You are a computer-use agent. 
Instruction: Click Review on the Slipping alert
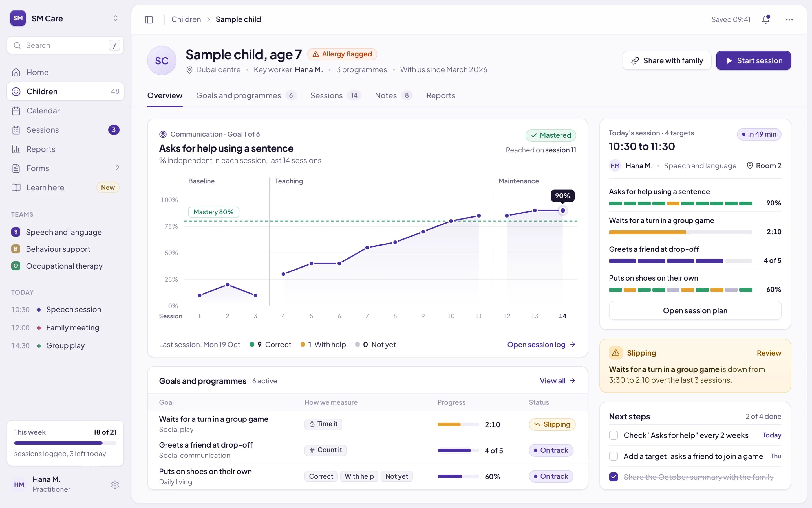pos(769,353)
